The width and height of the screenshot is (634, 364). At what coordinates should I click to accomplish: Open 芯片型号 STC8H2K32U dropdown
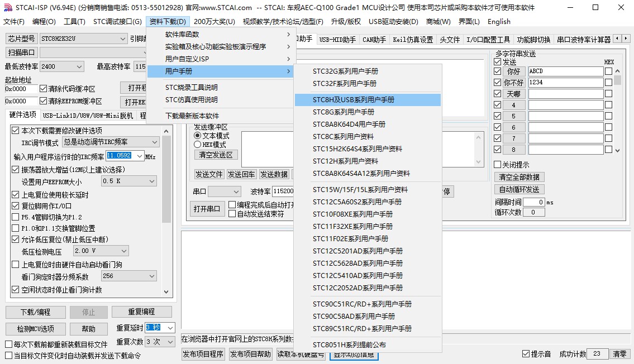(x=84, y=39)
